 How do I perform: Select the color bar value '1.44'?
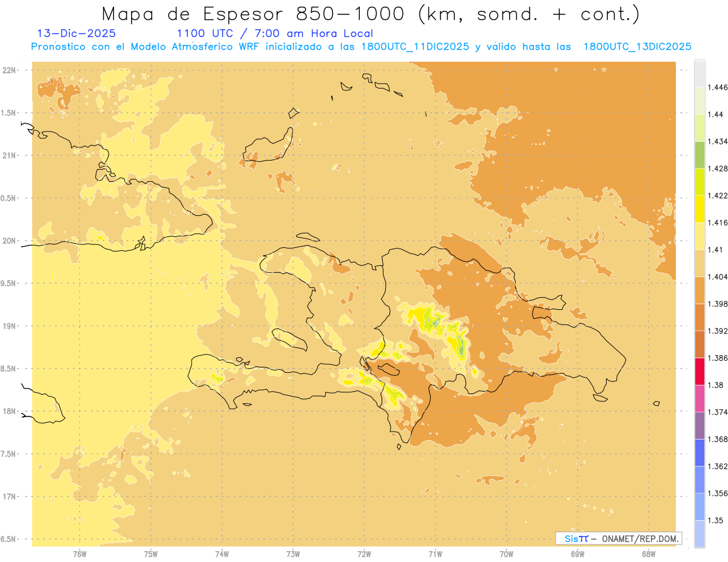(716, 115)
